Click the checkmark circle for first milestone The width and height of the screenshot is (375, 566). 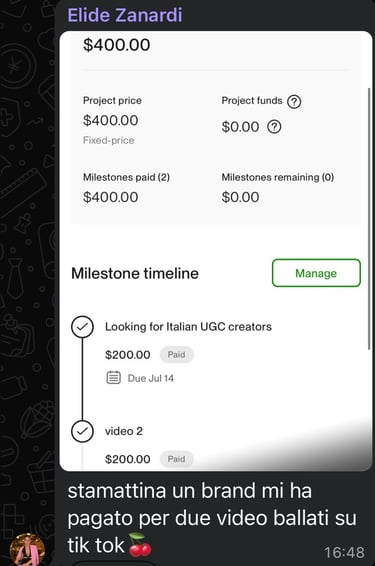coord(82,327)
